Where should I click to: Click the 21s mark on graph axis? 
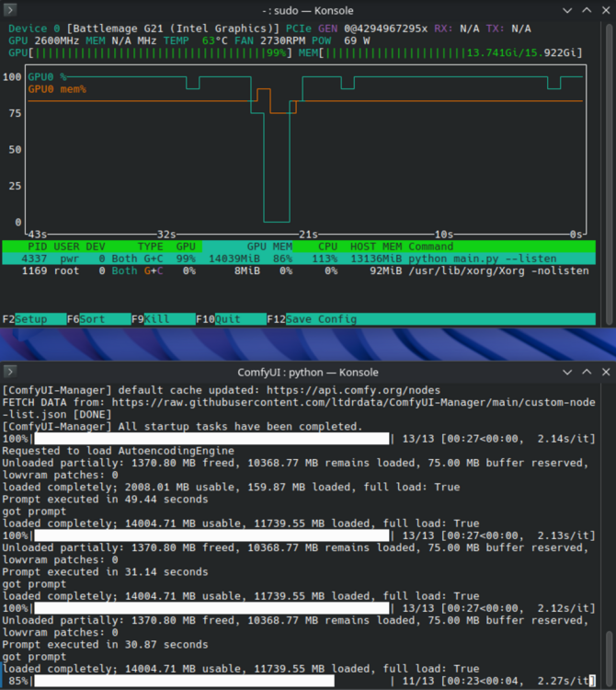[x=308, y=234]
